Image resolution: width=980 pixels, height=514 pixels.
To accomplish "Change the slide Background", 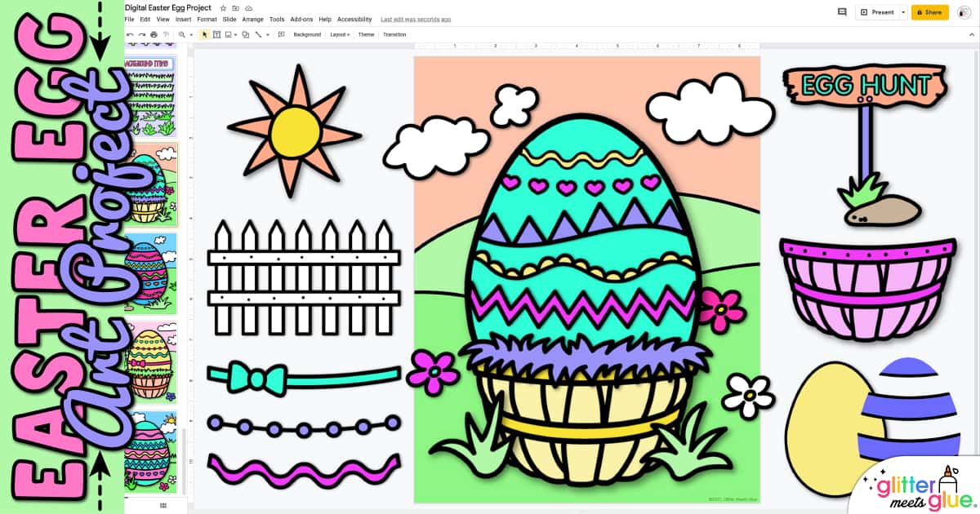I will [307, 35].
